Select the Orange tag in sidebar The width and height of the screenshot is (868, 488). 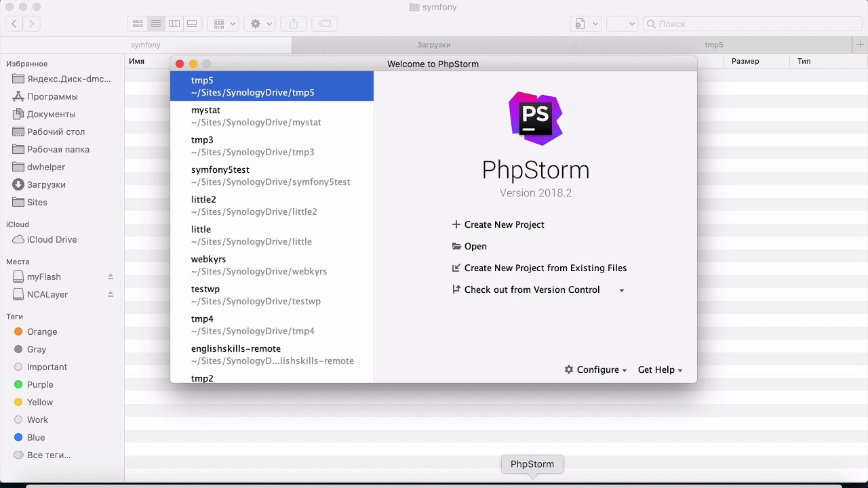(42, 331)
